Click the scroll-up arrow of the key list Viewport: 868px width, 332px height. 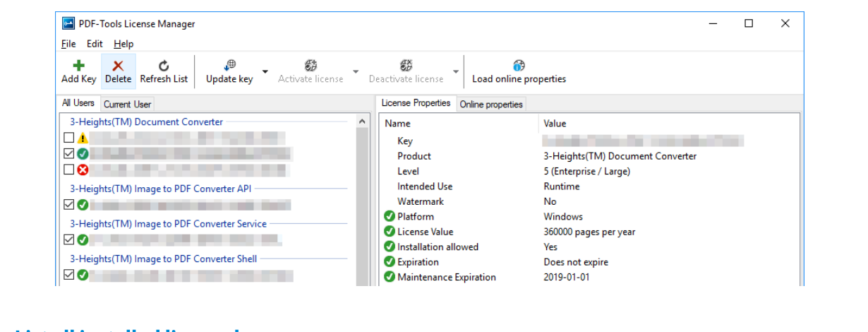click(363, 121)
